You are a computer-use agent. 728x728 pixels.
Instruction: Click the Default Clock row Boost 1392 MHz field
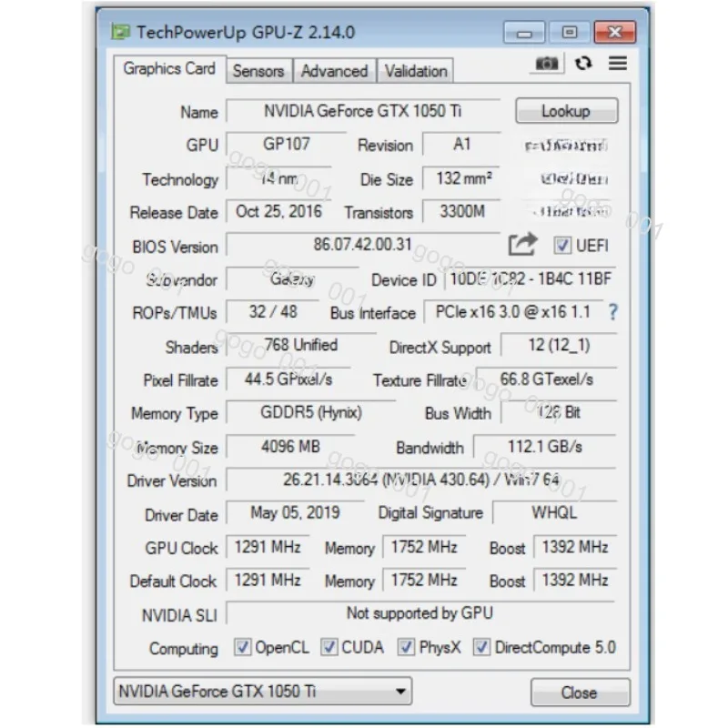click(x=575, y=580)
